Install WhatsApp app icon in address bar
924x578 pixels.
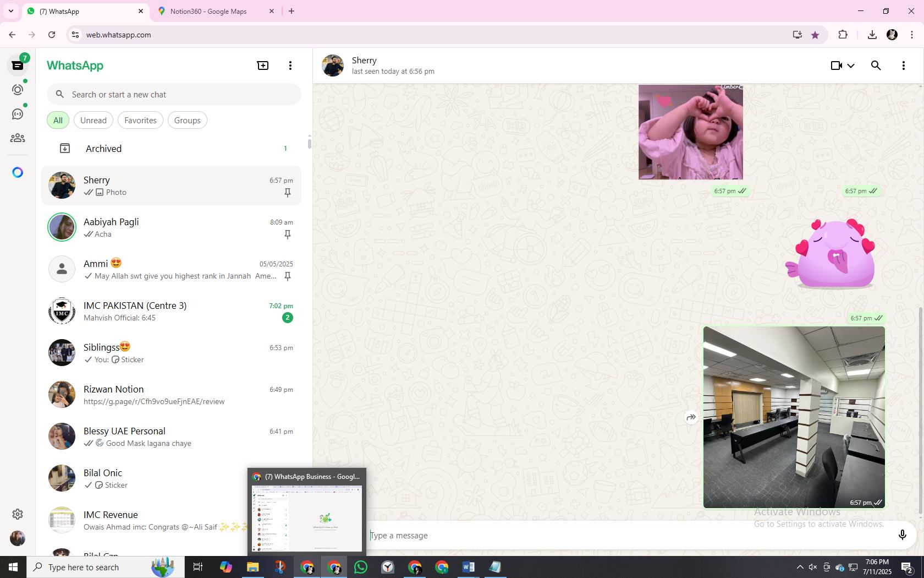pos(797,35)
